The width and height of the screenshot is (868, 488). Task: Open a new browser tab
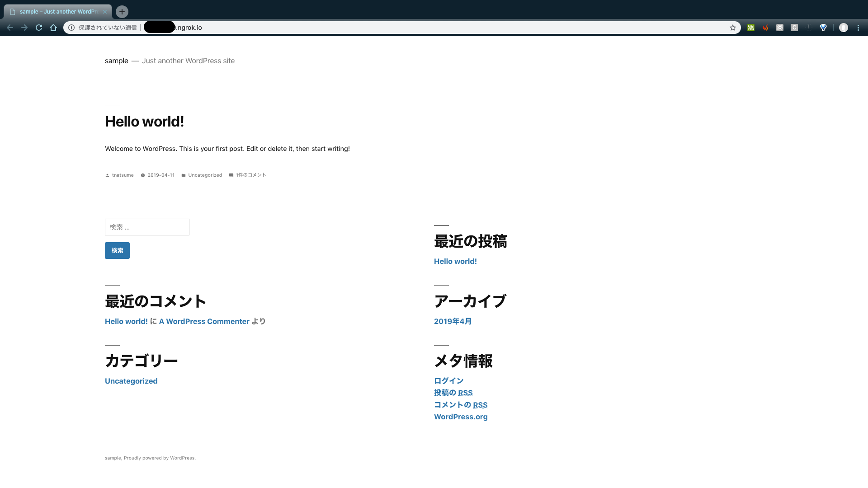point(122,12)
